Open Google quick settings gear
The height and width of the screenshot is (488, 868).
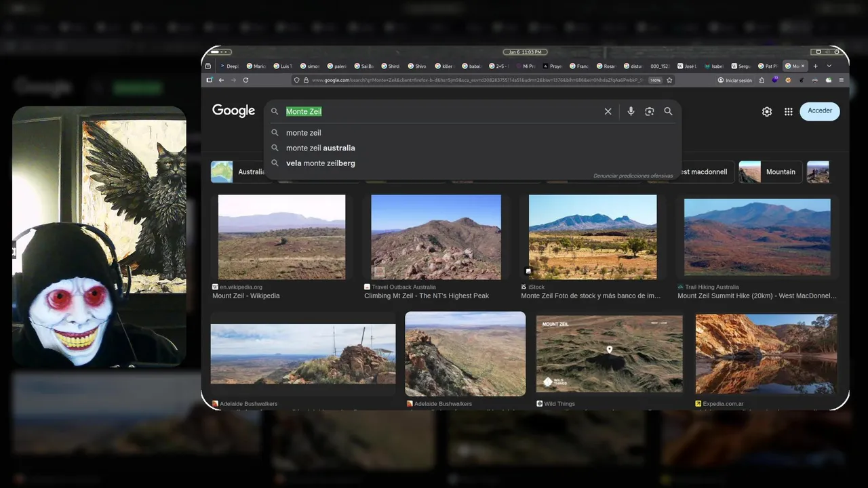(767, 112)
